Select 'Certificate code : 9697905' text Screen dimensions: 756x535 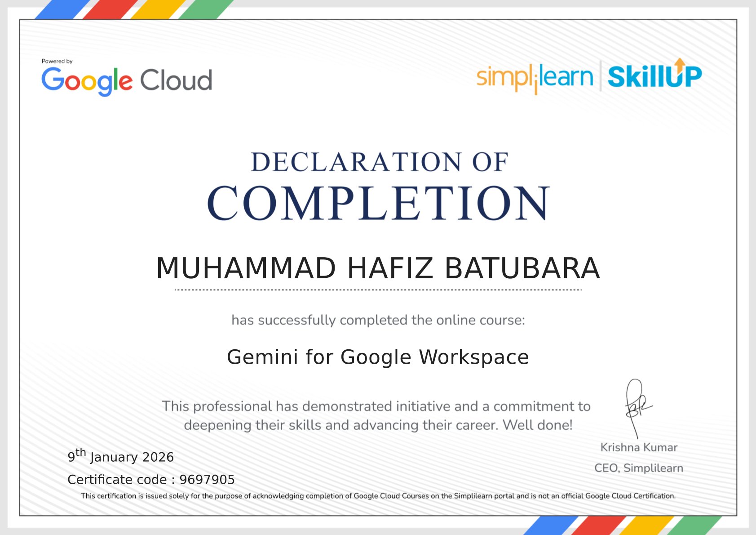151,480
